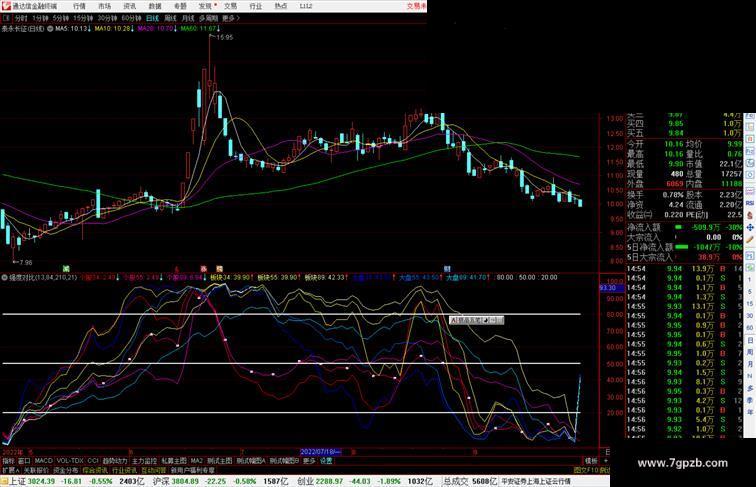Select 日 in right period strip
This screenshot has width=756, height=487.
tap(750, 340)
